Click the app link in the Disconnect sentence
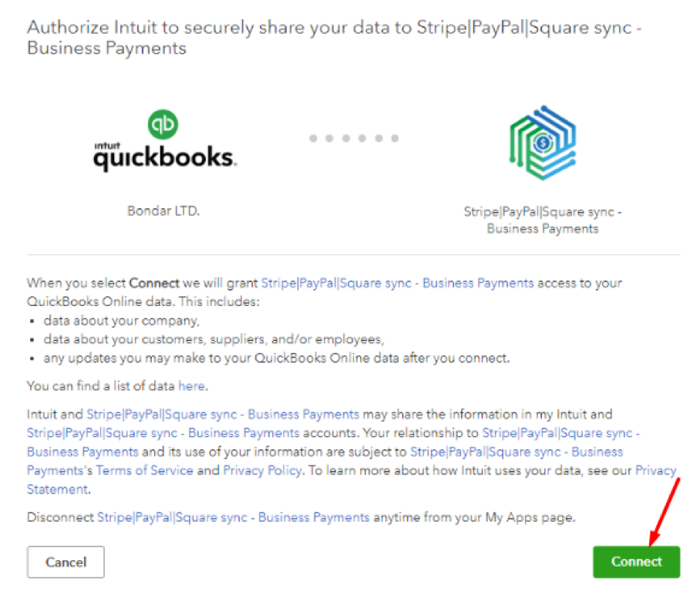Viewport: 700px width, 592px height. click(x=234, y=517)
